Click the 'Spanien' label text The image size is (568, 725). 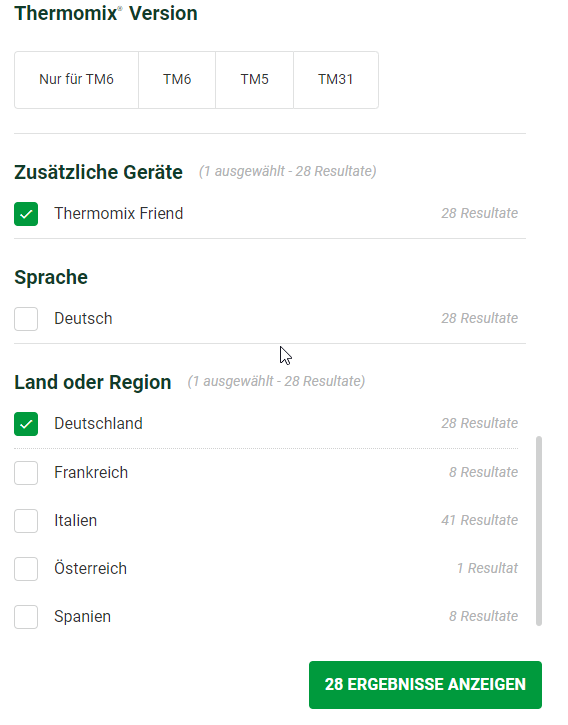click(82, 617)
